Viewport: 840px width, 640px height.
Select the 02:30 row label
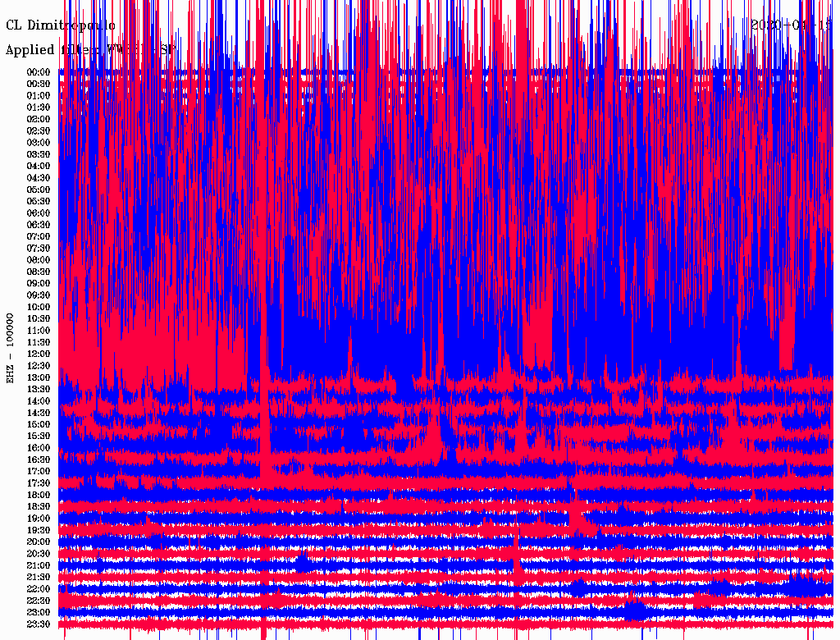[39, 130]
